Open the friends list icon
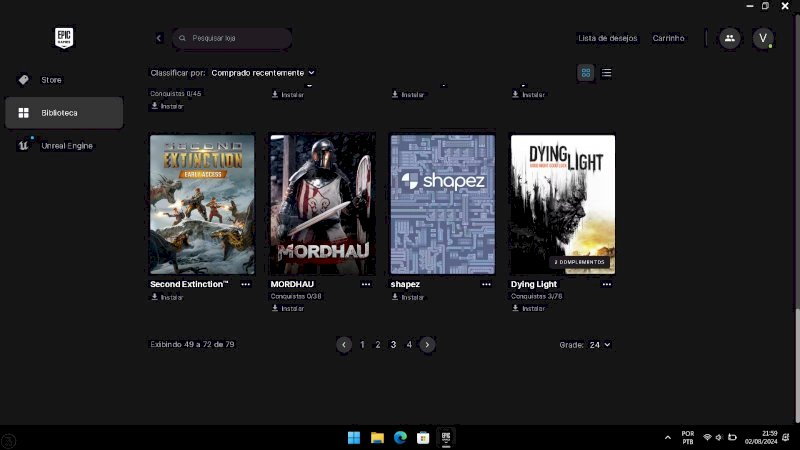 point(730,38)
